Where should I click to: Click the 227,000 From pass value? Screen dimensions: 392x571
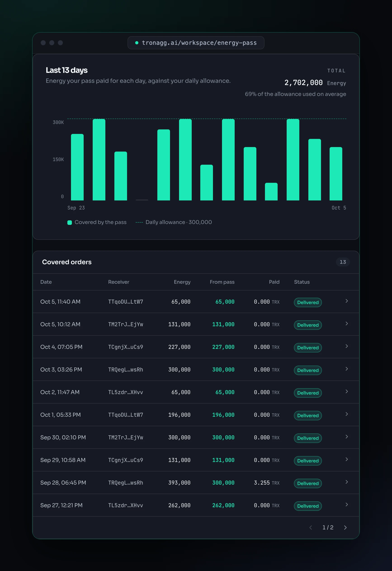(223, 347)
